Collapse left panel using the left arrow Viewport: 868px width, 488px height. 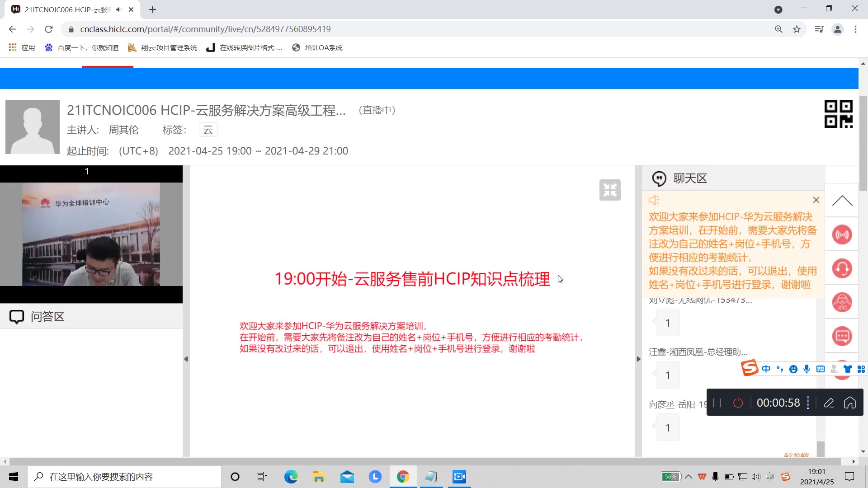coord(186,359)
